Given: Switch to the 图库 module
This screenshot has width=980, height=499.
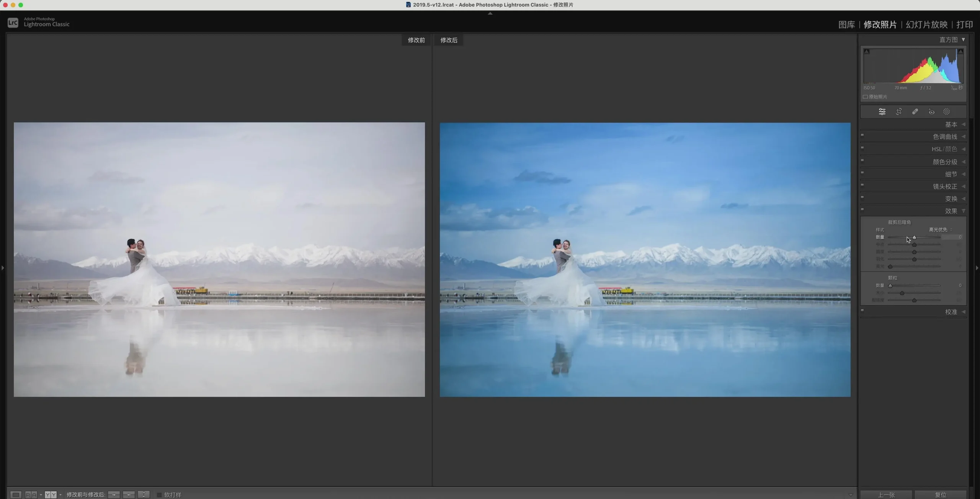Looking at the screenshot, I should click(846, 25).
